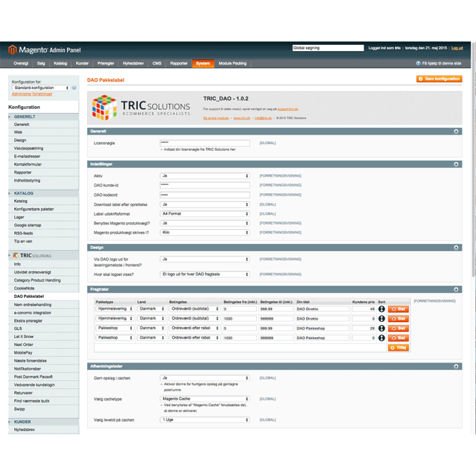Open the Aktiv dropdown
This screenshot has width=476, height=476.
(205, 176)
